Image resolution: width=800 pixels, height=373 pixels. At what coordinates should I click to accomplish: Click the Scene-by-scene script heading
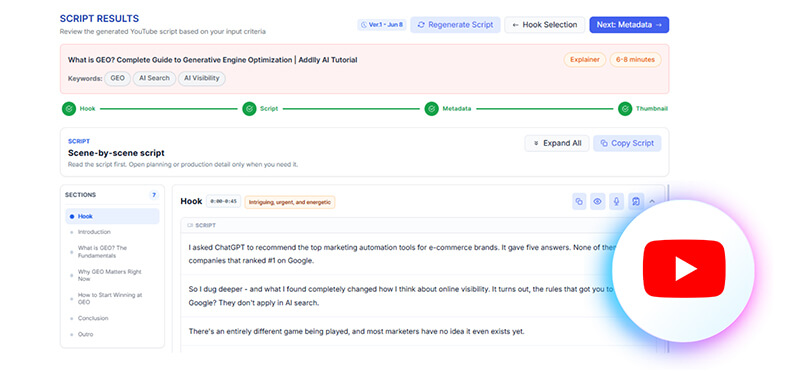point(116,153)
